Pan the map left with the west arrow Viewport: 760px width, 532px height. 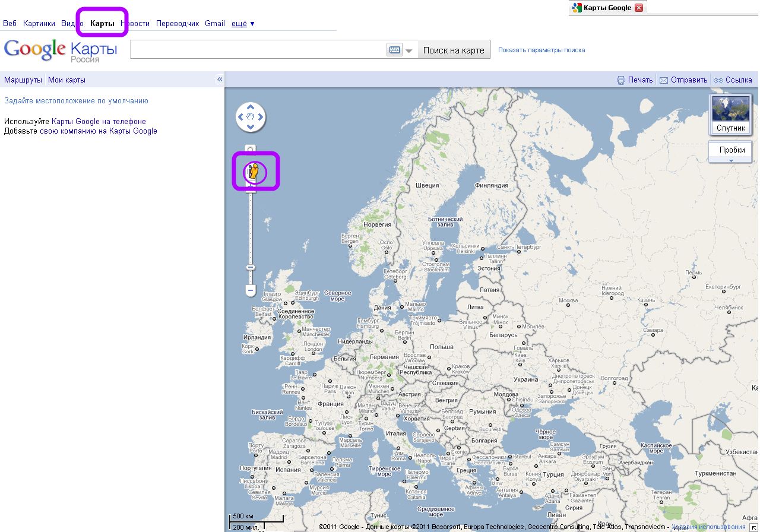coord(240,117)
